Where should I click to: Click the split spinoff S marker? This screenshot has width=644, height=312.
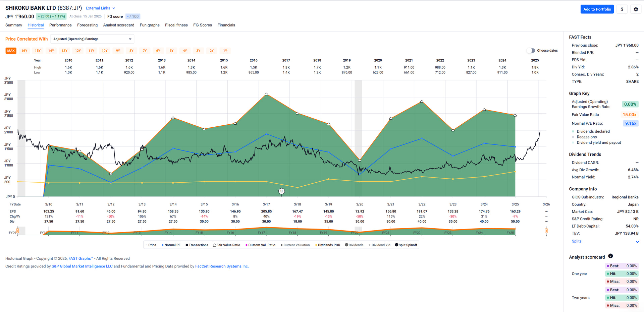click(x=281, y=191)
